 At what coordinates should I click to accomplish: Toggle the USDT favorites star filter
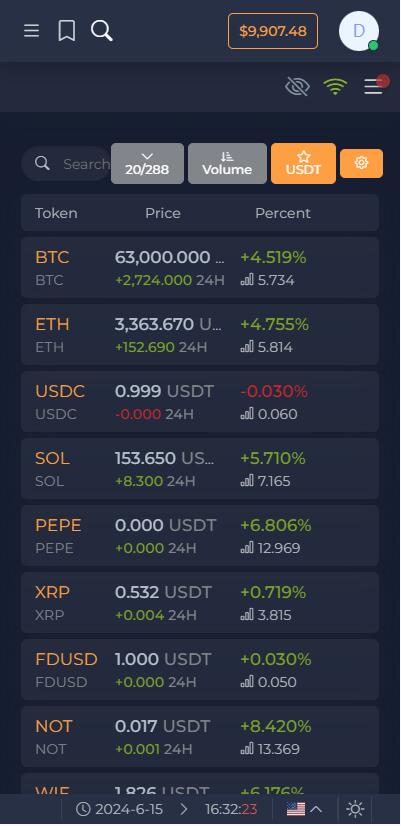[x=304, y=163]
